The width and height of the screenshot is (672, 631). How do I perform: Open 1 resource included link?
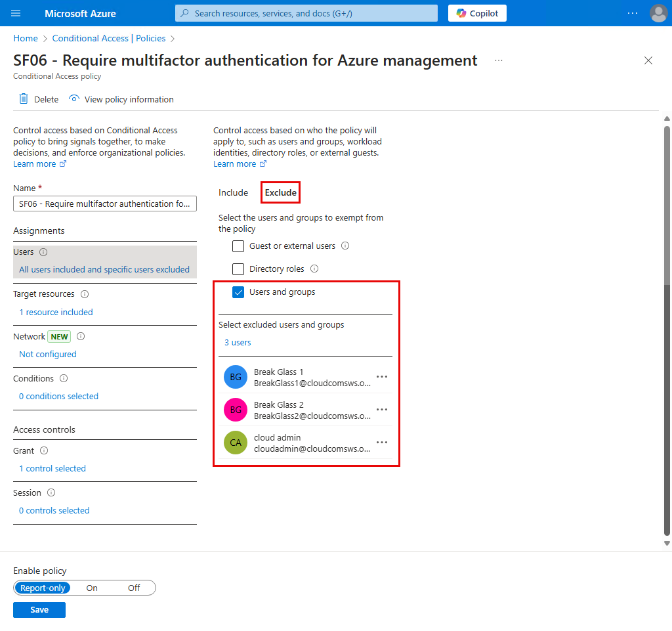(56, 312)
